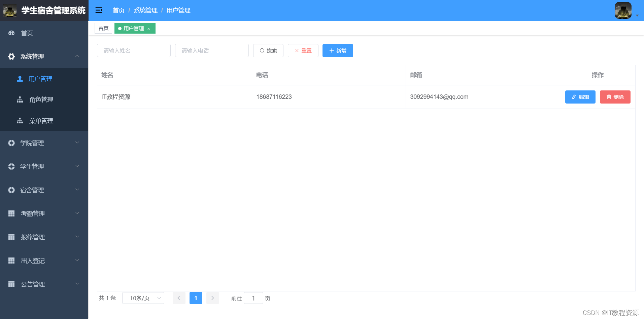The height and width of the screenshot is (319, 644).
Task: Click the 搜索 search button
Action: [268, 50]
